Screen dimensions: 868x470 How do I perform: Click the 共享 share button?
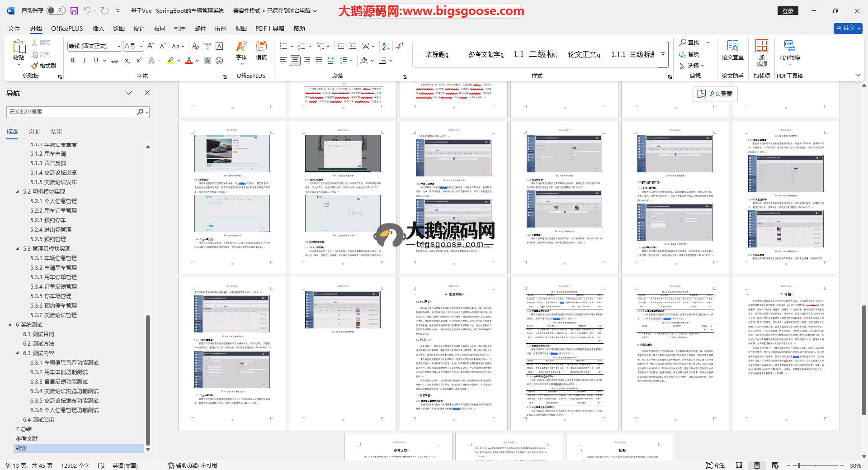[x=848, y=28]
